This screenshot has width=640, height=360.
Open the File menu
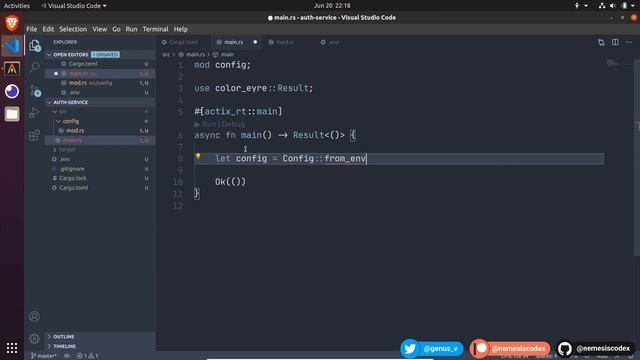click(31, 29)
